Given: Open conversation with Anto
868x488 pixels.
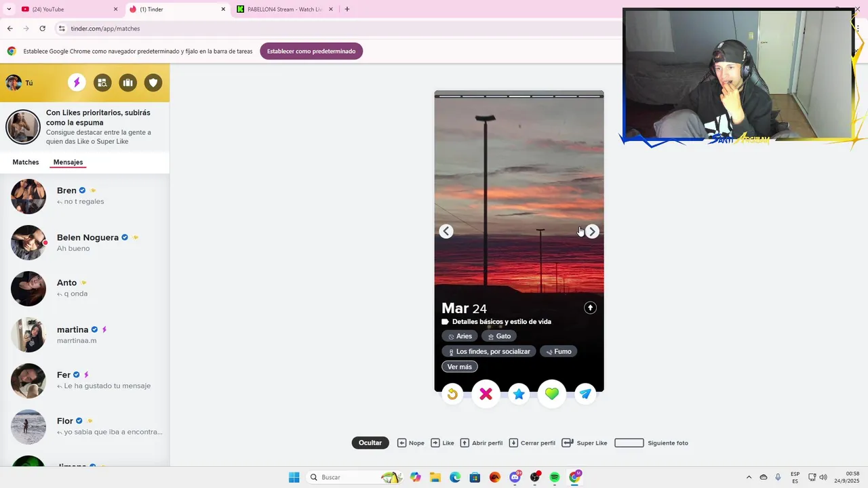Looking at the screenshot, I should point(85,288).
